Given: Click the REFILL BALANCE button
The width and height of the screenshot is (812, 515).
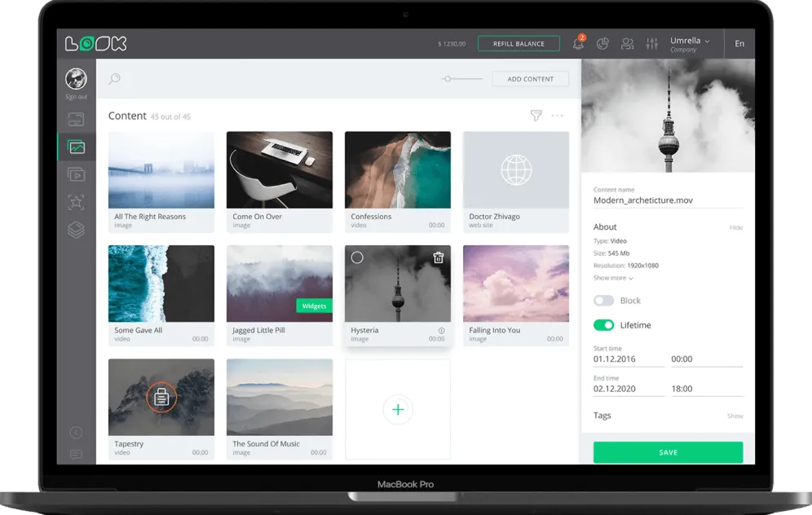Looking at the screenshot, I should 519,43.
